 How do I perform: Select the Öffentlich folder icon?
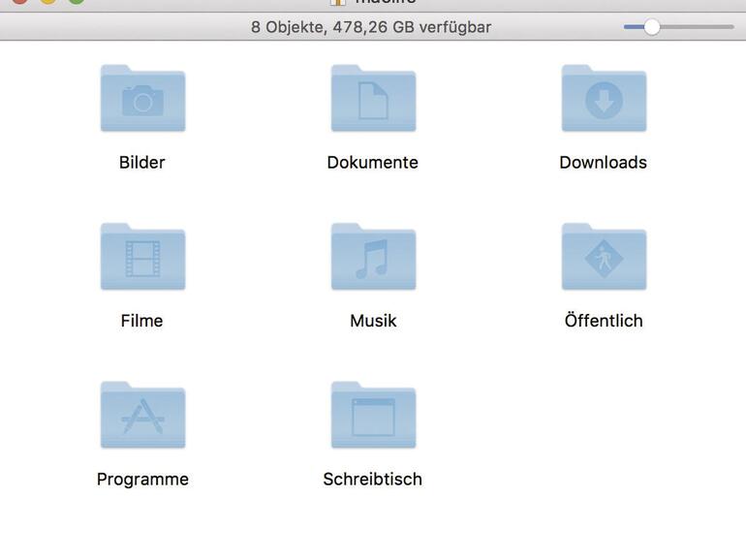604,257
